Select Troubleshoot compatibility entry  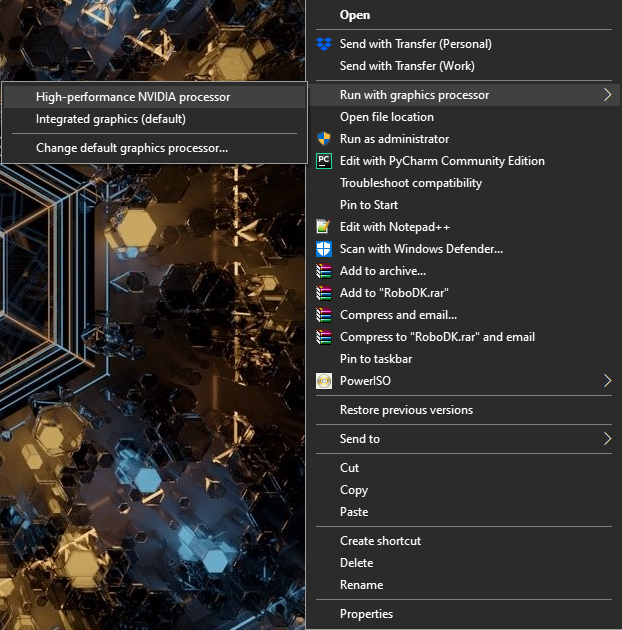[x=411, y=183]
